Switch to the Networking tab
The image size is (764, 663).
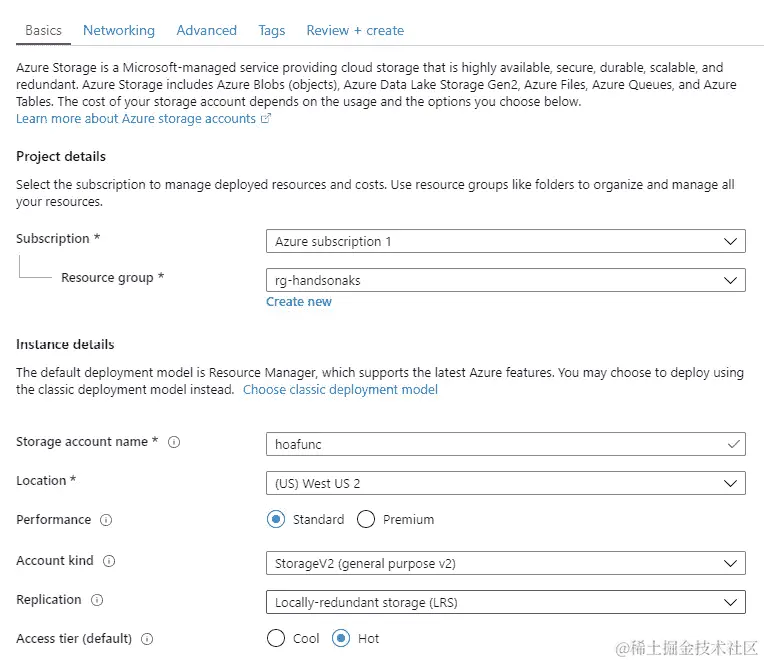pos(119,30)
